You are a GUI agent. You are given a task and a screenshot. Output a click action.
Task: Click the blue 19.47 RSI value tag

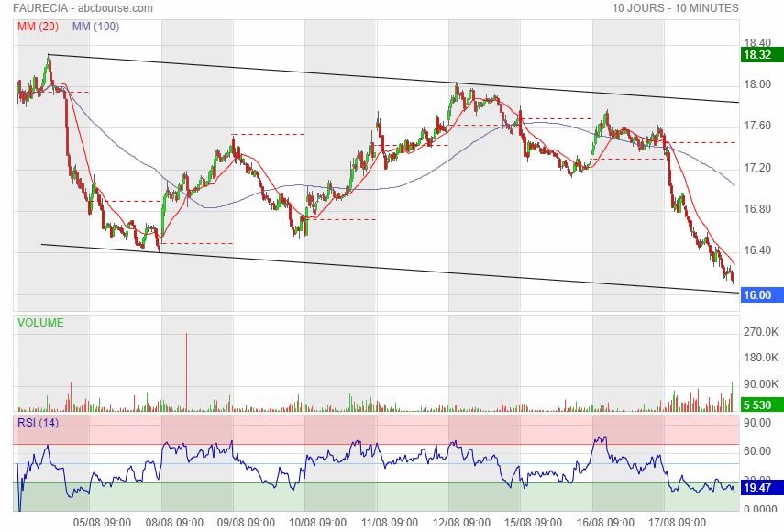tap(762, 487)
